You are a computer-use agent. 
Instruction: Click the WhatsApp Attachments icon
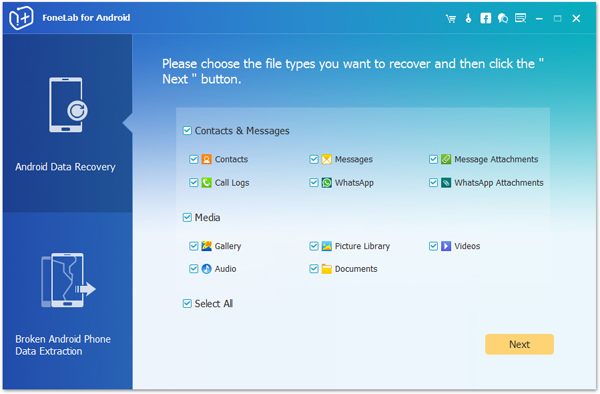(446, 183)
